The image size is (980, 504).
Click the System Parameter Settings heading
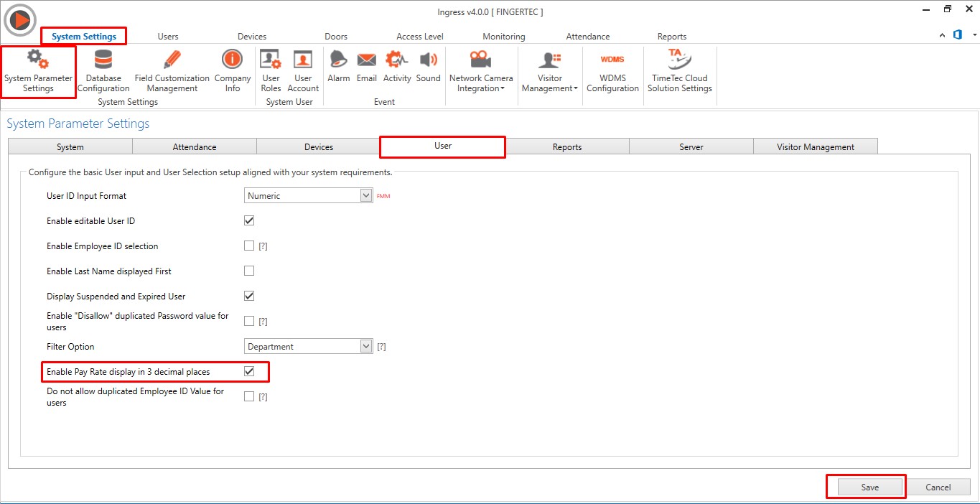(78, 123)
